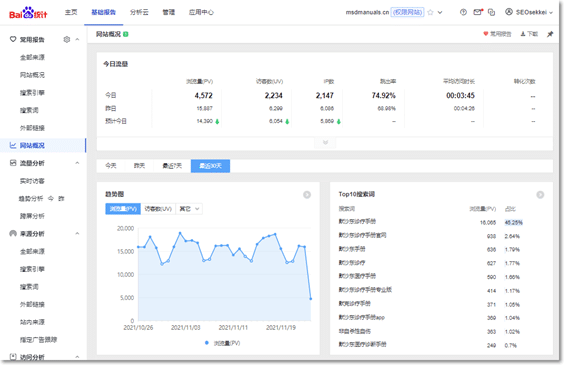Expand 今日流量 panel with double chevron
Image resolution: width=564 pixels, height=365 pixels.
coord(325,143)
